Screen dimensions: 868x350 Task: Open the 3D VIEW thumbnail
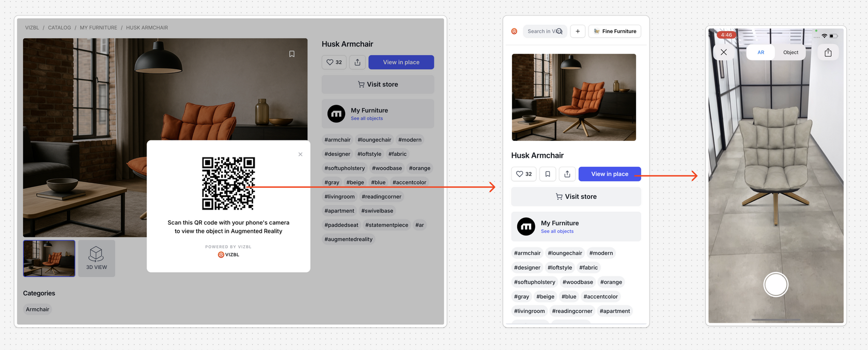click(x=97, y=258)
